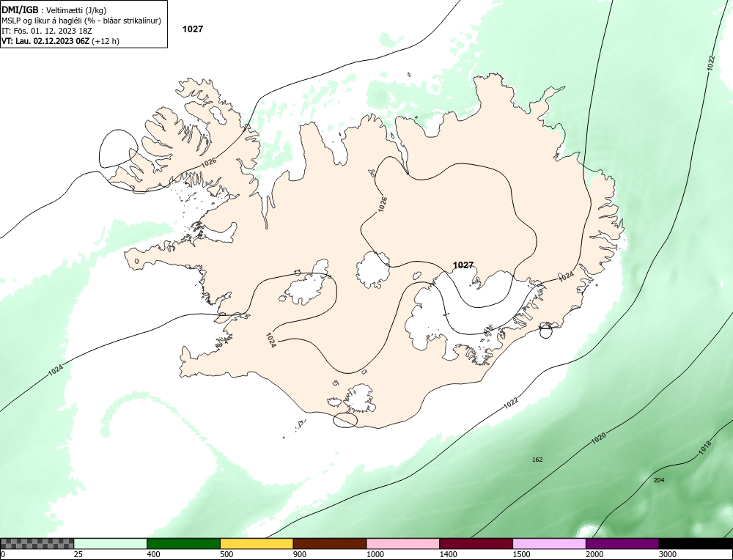The width and height of the screenshot is (733, 560).
Task: Click the pink 1000–1400 legend swatch
Action: 403,543
